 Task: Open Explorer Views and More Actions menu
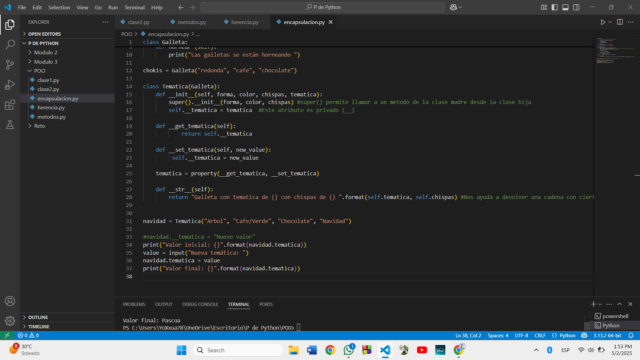[105, 22]
